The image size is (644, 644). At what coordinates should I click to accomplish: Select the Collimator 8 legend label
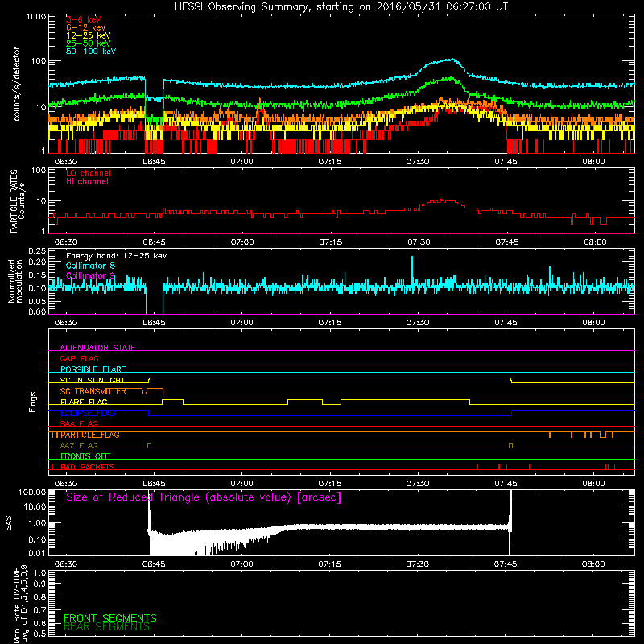pyautogui.click(x=90, y=266)
